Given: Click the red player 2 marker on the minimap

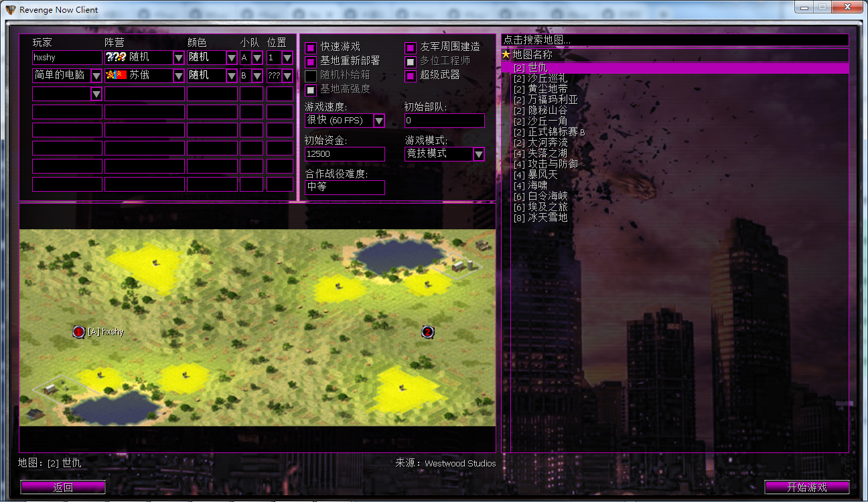Looking at the screenshot, I should [x=427, y=332].
